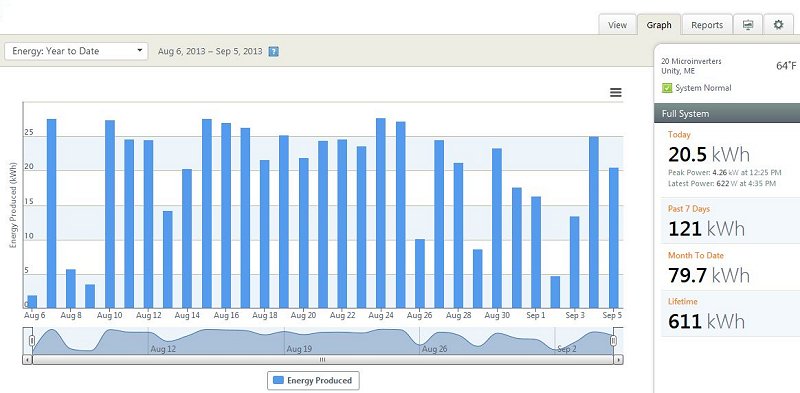The height and width of the screenshot is (393, 800).
Task: Click the scrollbar left arrow
Action: coord(27,360)
